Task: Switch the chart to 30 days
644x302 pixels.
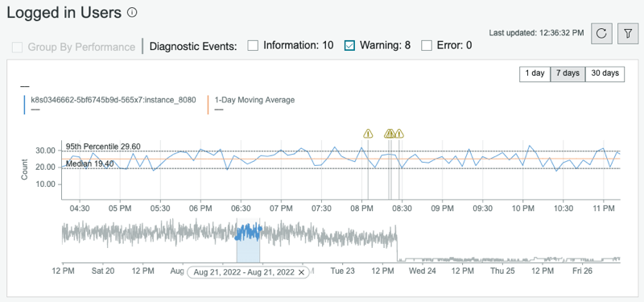Action: [x=605, y=74]
